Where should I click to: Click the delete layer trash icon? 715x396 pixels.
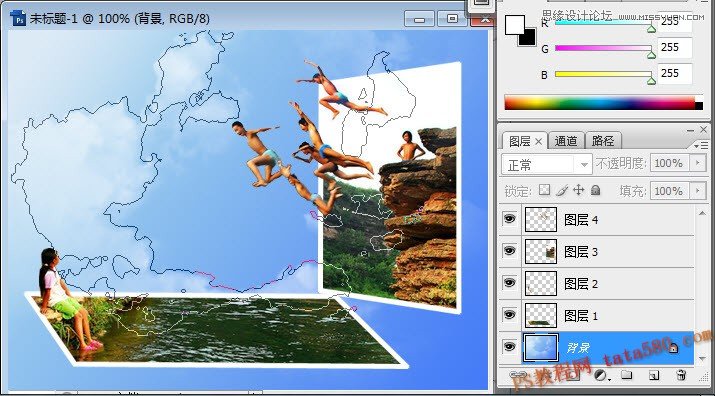click(681, 375)
